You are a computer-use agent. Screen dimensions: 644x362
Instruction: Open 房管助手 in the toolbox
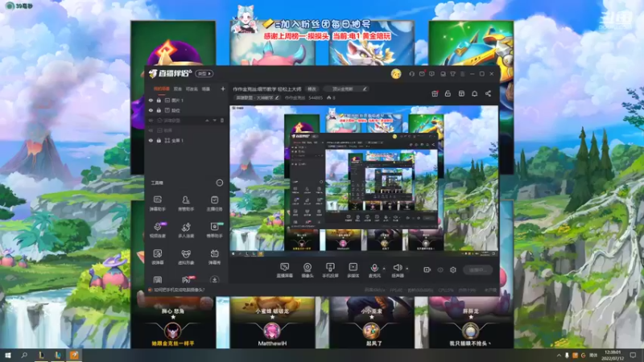(186, 203)
